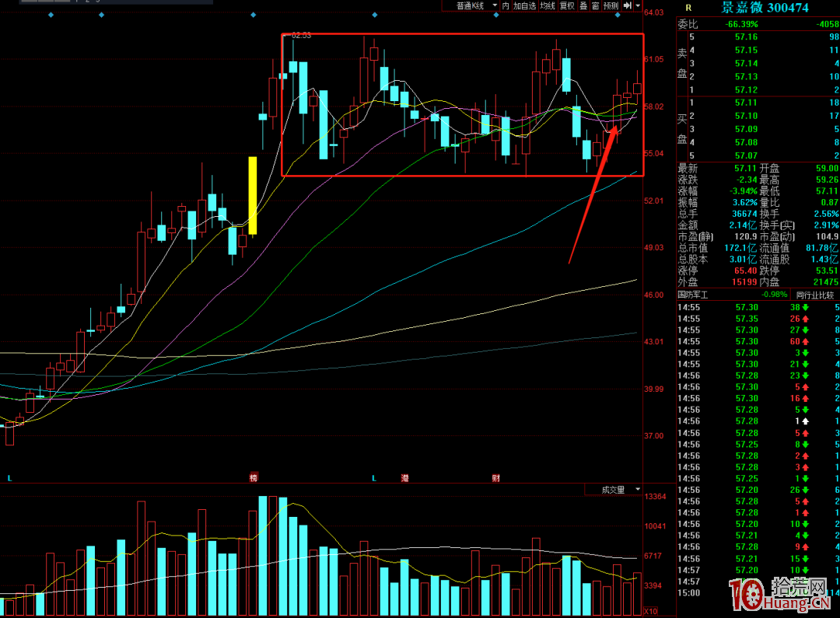The height and width of the screenshot is (618, 840).
Task: Click the blue diamond marker below 预测 button
Action: tap(617, 15)
